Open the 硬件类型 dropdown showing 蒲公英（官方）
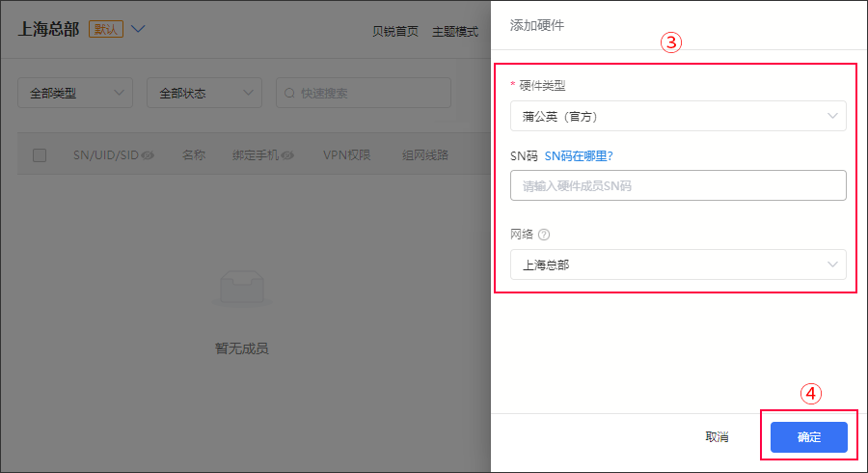Viewport: 868px width, 473px height. (678, 116)
